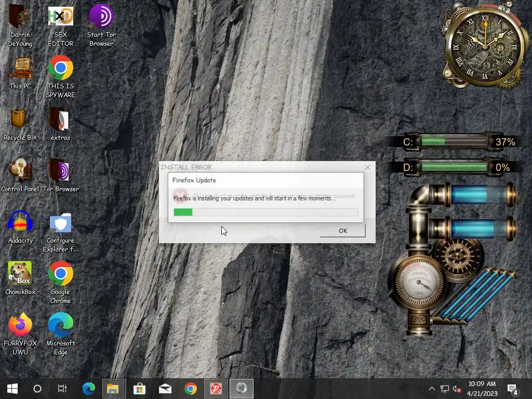Open Microsoft Edge from the taskbar
The width and height of the screenshot is (532, 399).
[x=89, y=389]
